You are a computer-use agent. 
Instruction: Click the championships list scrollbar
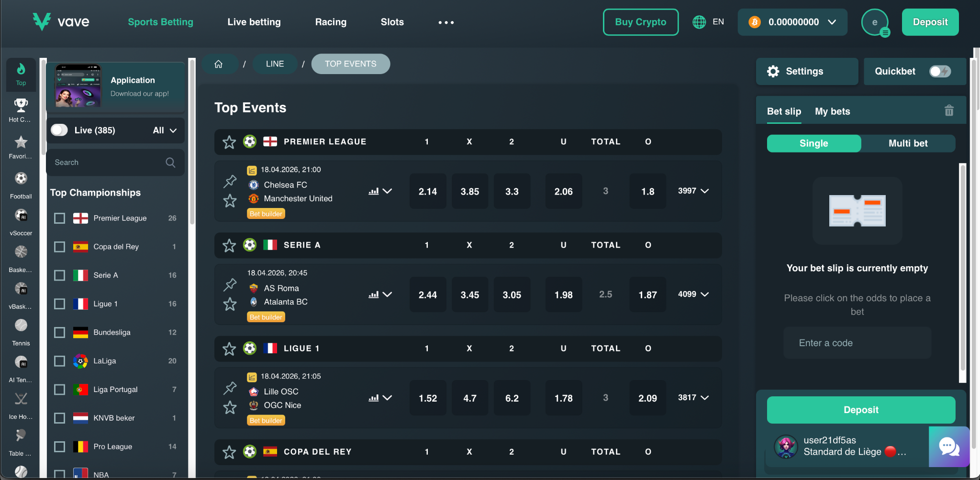[192, 141]
